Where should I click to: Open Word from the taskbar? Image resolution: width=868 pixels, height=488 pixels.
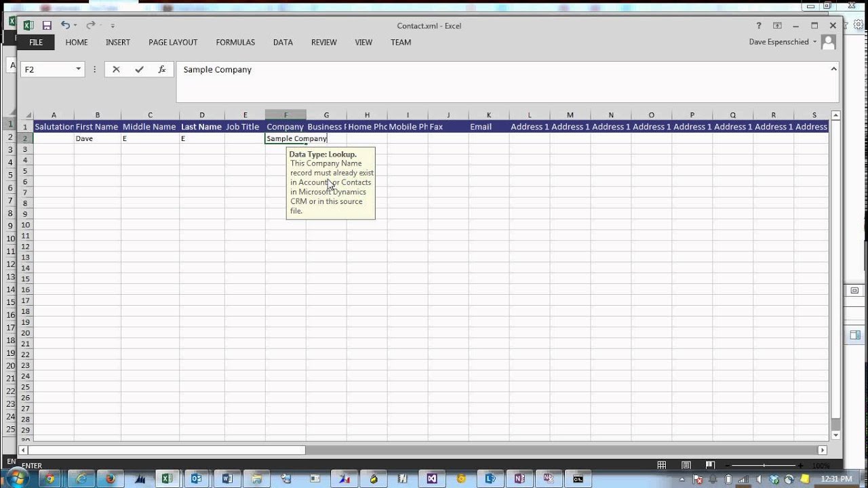pos(227,479)
